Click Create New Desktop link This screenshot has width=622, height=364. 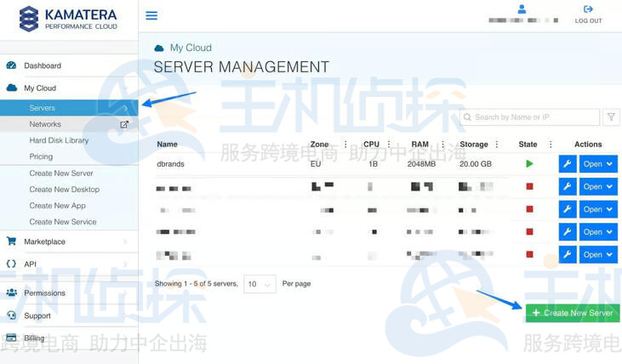coord(65,190)
